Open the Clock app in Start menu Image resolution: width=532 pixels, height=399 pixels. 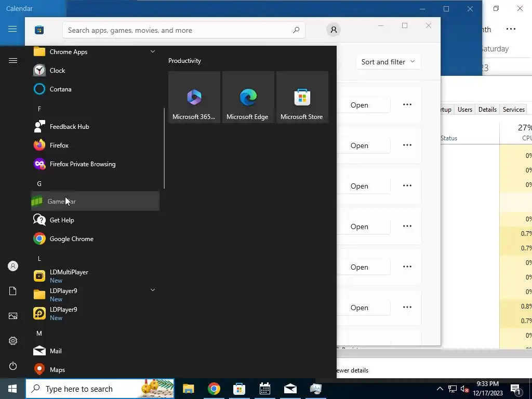(96, 71)
